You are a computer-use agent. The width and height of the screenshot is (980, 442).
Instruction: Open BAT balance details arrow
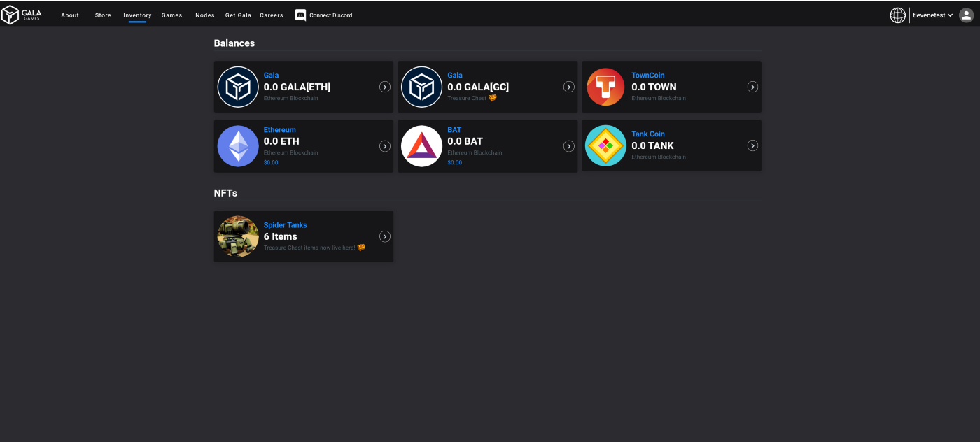click(x=569, y=146)
